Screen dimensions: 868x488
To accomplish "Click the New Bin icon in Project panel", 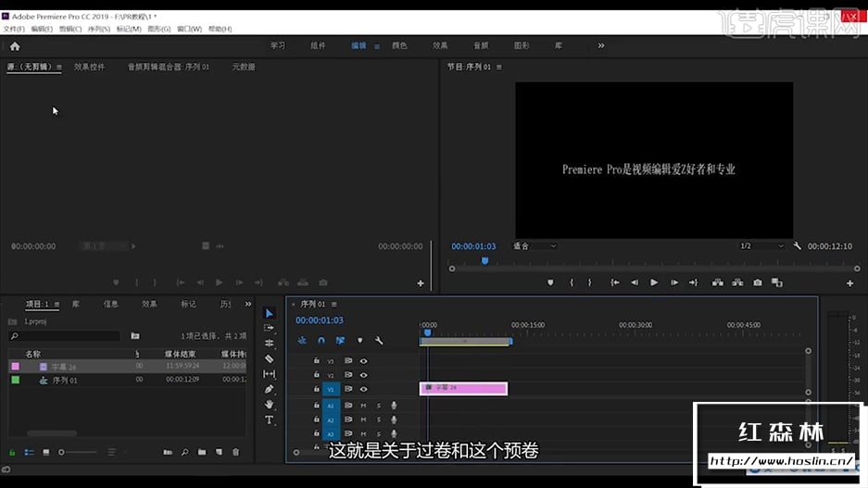I will [x=202, y=452].
